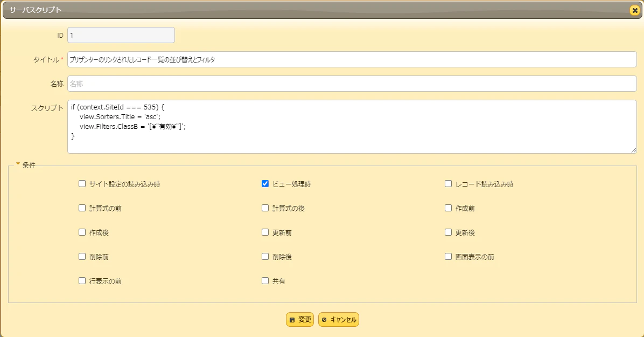Click the empty 名称 input field
The image size is (644, 337).
point(352,84)
